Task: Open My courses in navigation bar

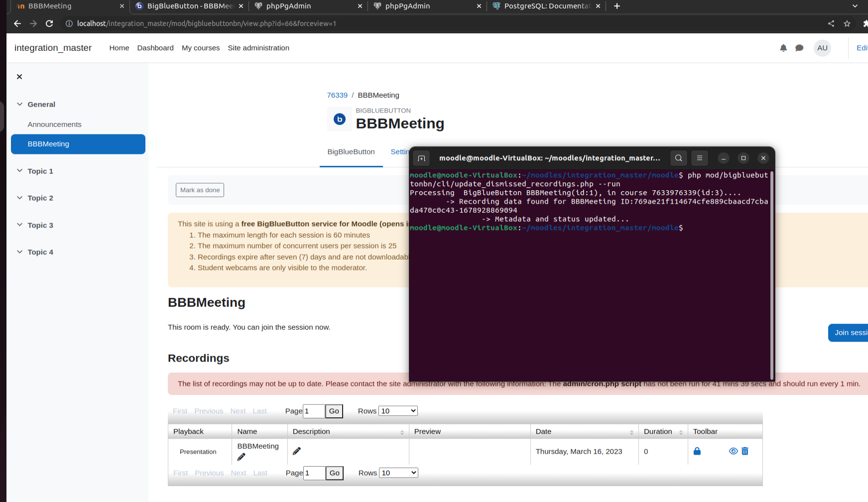Action: click(x=201, y=48)
